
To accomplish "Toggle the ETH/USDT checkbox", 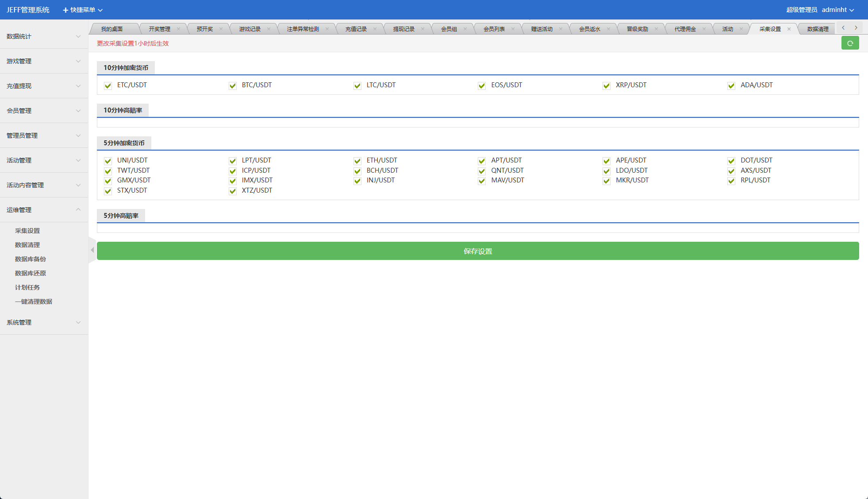I will 357,161.
